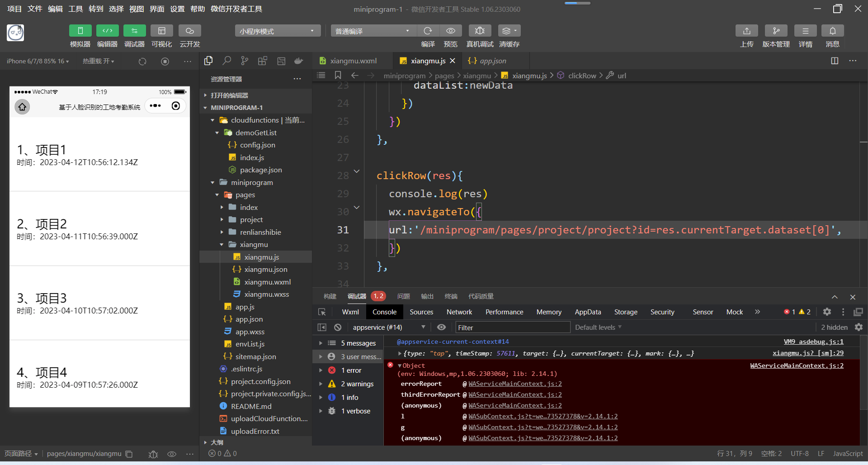Collapse the demoGetList folder
The width and height of the screenshot is (868, 465).
tap(217, 133)
